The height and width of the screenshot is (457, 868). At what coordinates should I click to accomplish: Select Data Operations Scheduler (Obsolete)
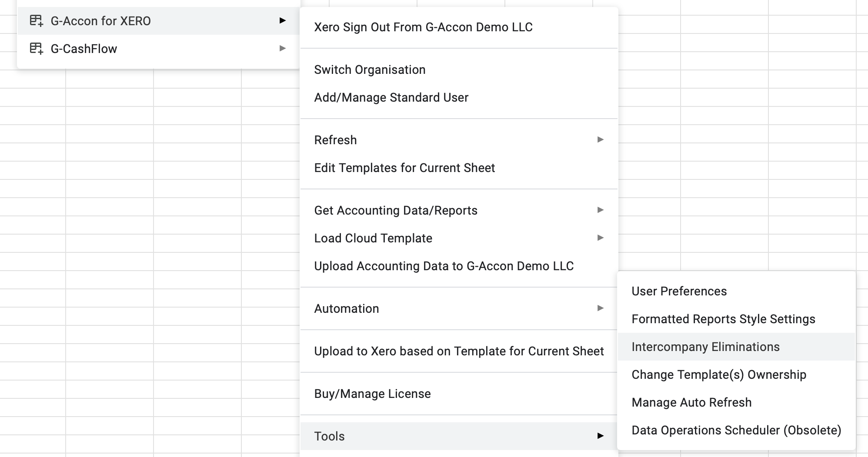click(x=736, y=430)
